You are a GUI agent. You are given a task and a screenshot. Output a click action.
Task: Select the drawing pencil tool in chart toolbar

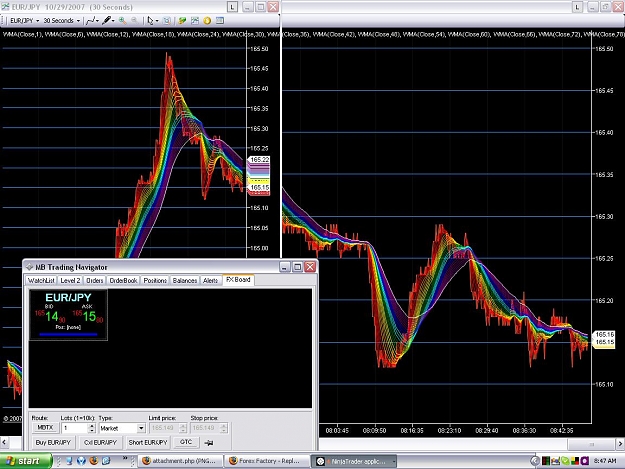point(106,20)
